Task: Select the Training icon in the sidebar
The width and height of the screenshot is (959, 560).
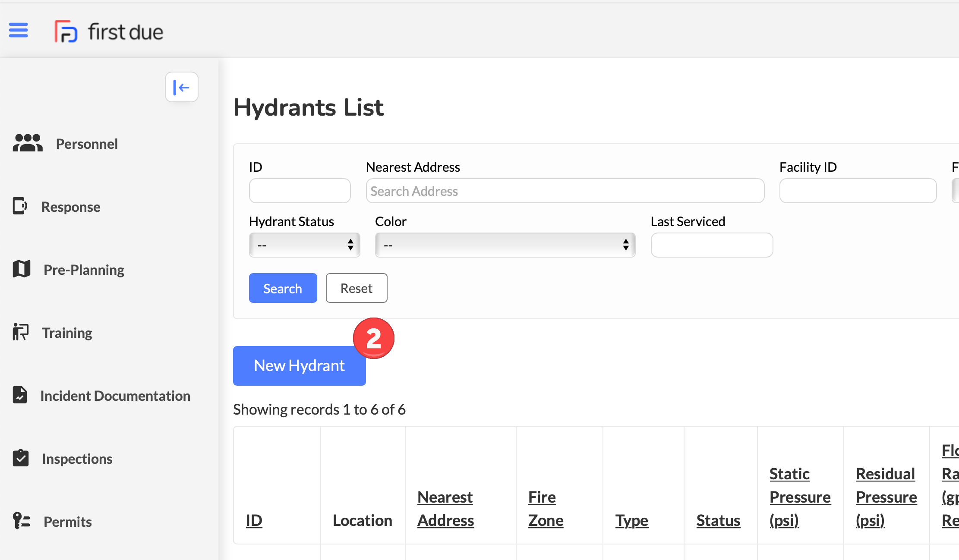Action: click(20, 332)
